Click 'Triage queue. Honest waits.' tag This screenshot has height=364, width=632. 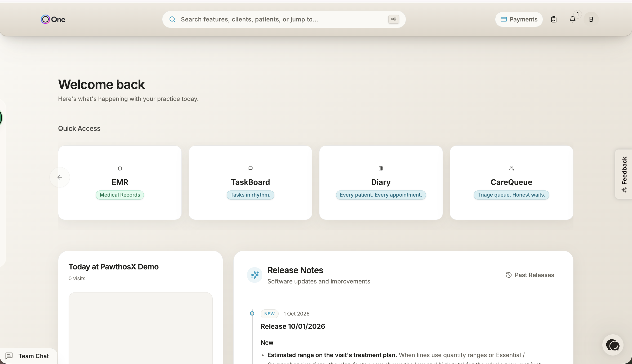(511, 195)
